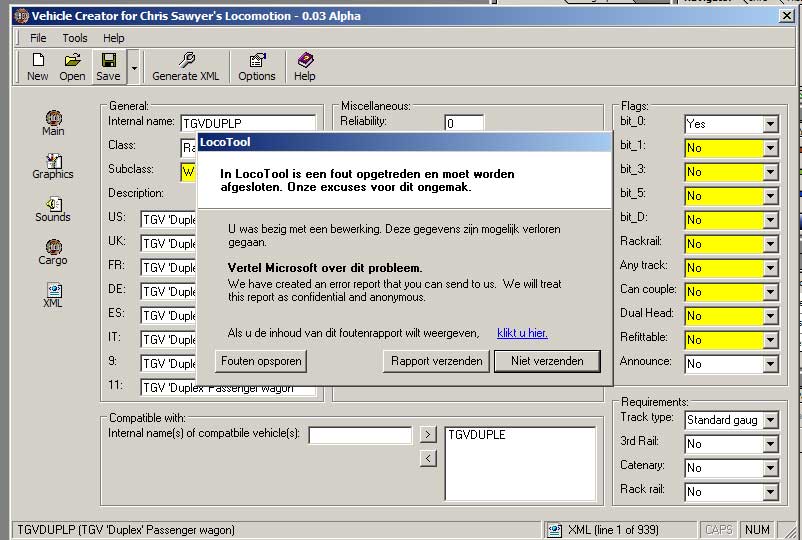The image size is (802, 540).
Task: Expand the bit_5 dropdown
Action: [x=770, y=196]
